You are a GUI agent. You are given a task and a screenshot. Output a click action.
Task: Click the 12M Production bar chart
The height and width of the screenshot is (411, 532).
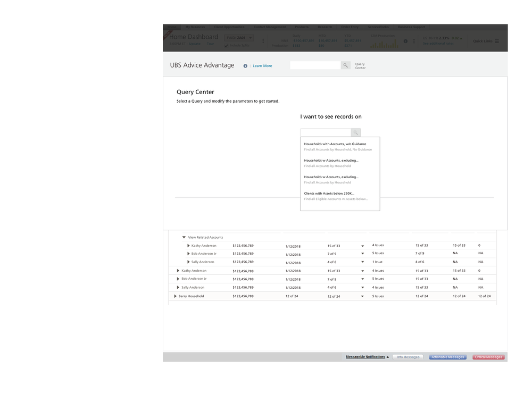pyautogui.click(x=384, y=44)
